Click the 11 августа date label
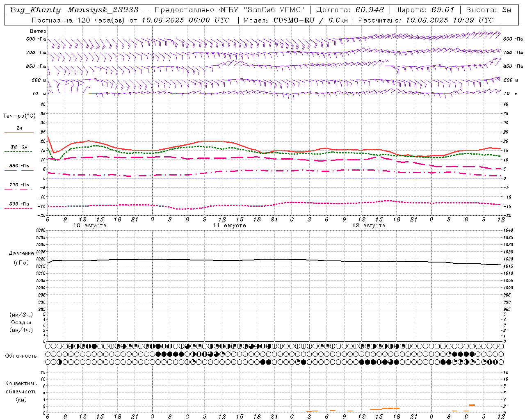The height and width of the screenshot is (420, 525). [229, 226]
